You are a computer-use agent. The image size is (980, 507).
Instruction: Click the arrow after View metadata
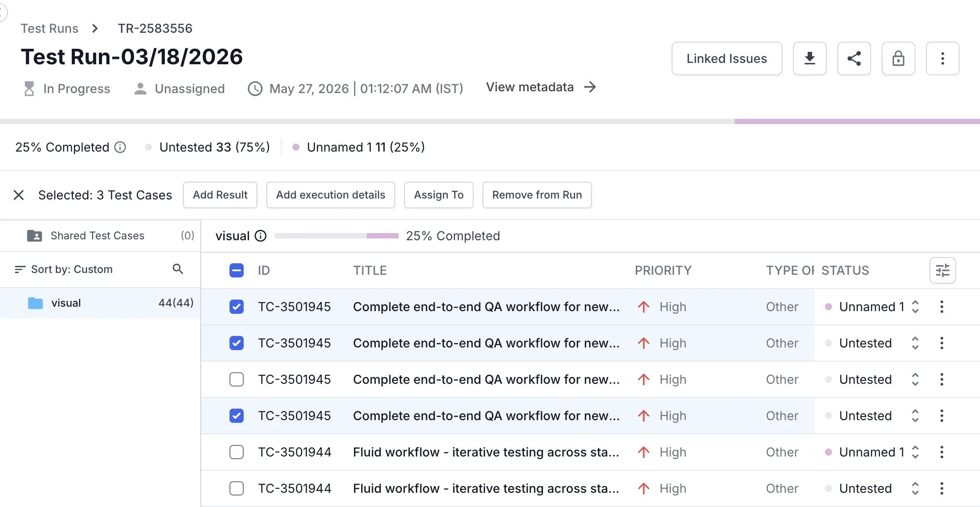(x=590, y=87)
